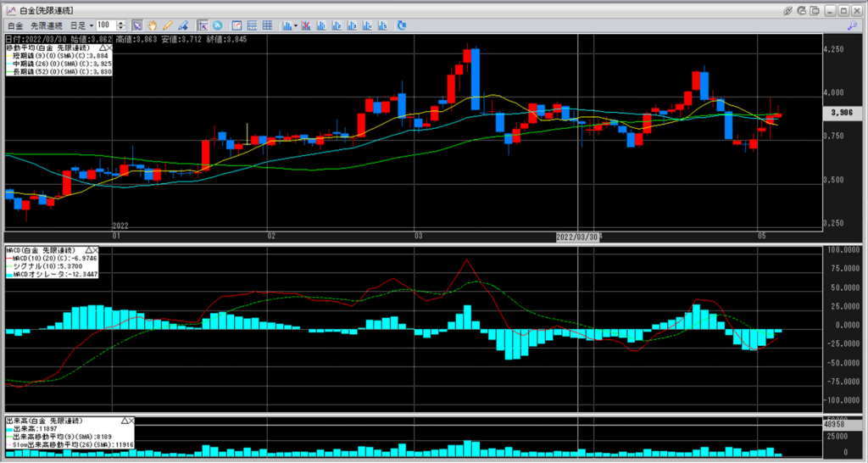Viewport: 868px width, 463px height.
Task: Click the 出来高:11897 legend entry
Action: tap(30, 429)
